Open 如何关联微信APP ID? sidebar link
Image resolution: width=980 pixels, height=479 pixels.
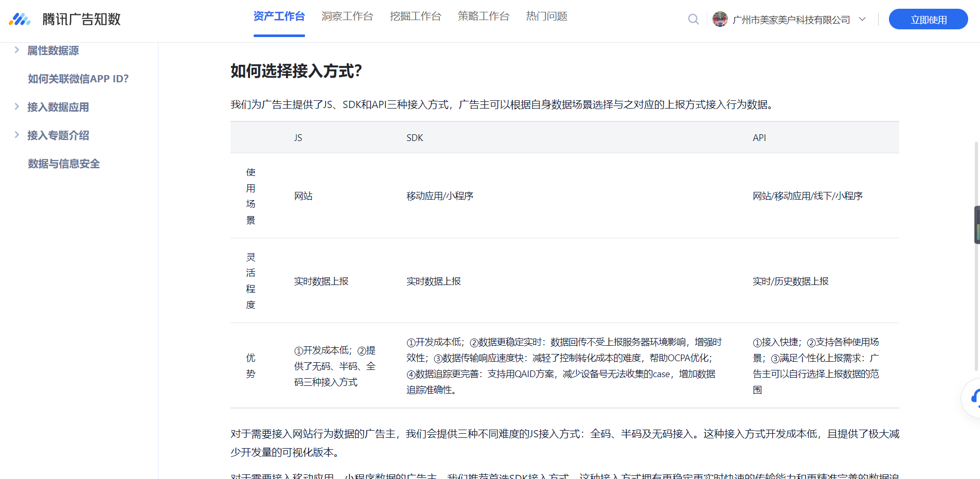(x=78, y=79)
